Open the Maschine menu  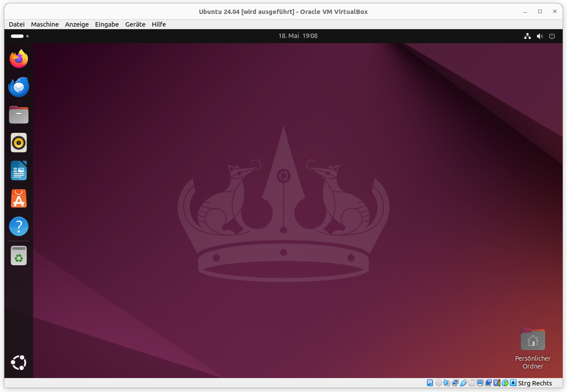pyautogui.click(x=44, y=24)
